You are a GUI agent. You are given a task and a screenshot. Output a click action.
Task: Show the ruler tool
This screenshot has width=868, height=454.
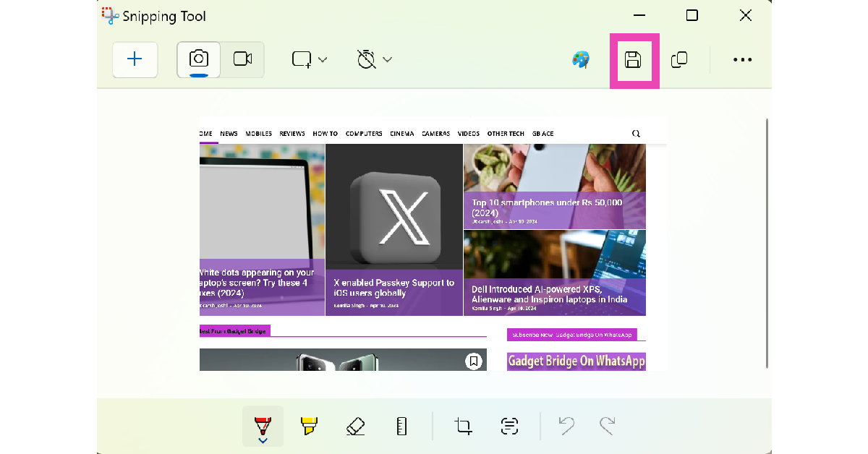pos(402,427)
